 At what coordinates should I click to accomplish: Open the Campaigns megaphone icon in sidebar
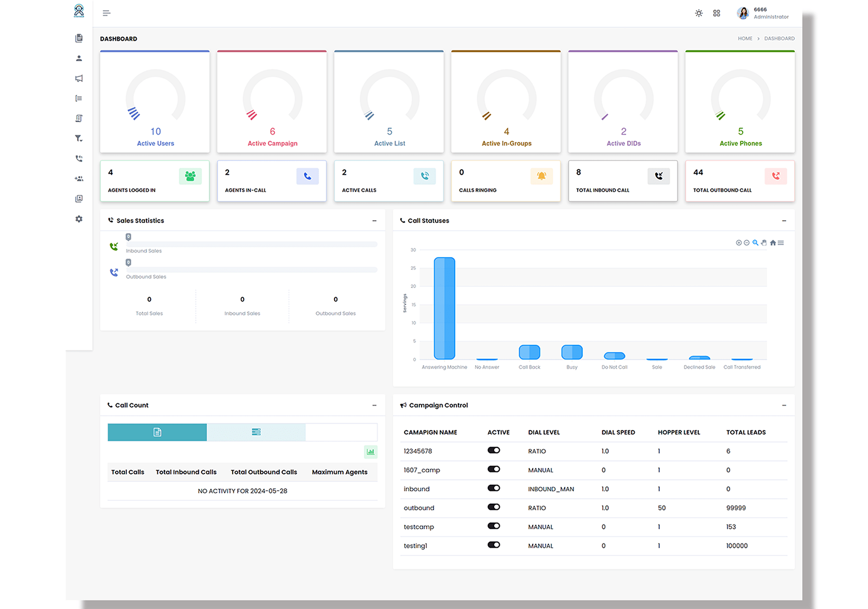tap(79, 79)
